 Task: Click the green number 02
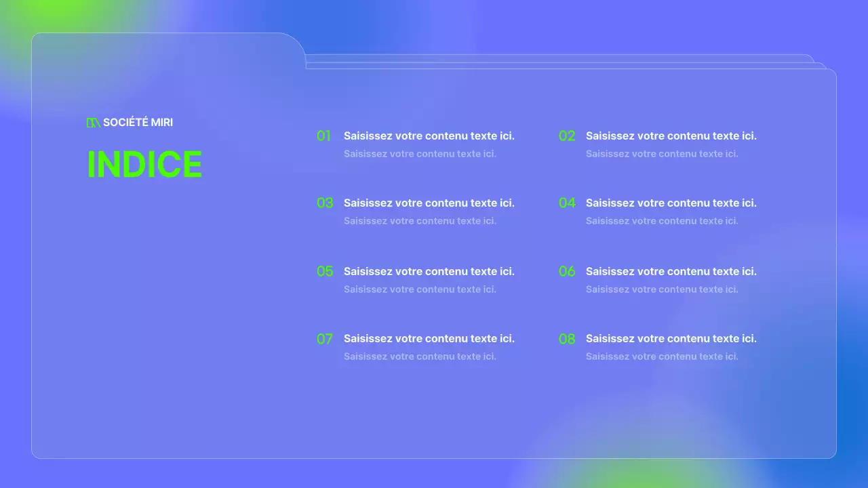pyautogui.click(x=567, y=136)
